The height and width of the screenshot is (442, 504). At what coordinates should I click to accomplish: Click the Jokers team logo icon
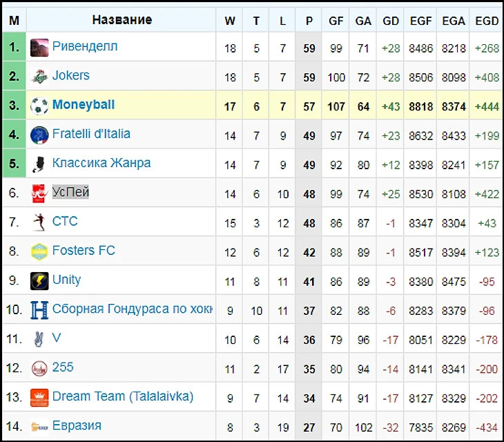click(39, 77)
